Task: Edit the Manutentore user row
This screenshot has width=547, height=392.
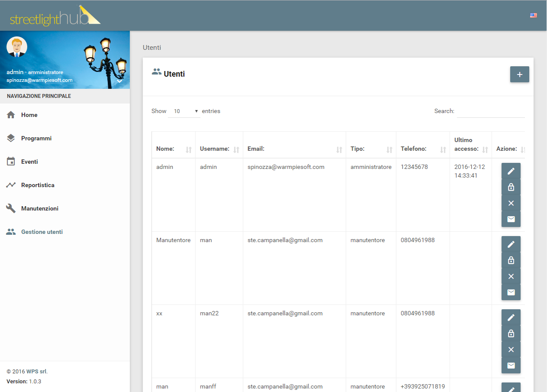Action: click(511, 244)
